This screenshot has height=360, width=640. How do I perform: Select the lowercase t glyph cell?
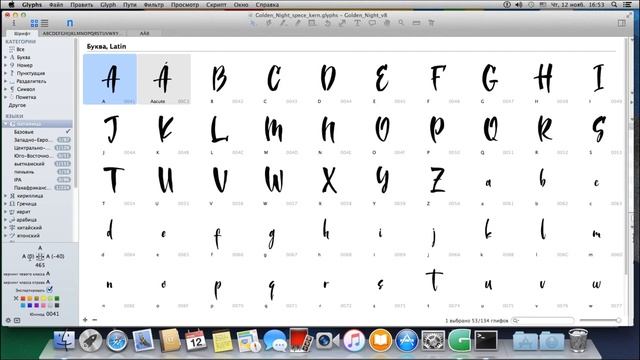click(x=436, y=284)
